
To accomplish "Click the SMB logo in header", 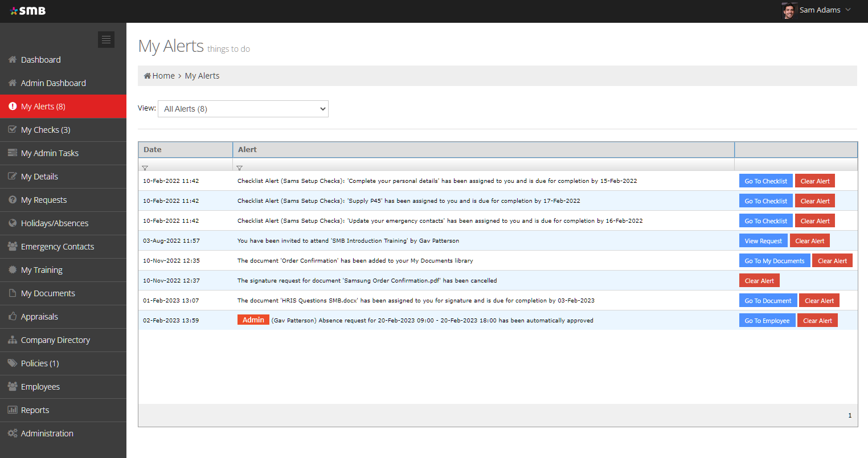I will point(28,11).
